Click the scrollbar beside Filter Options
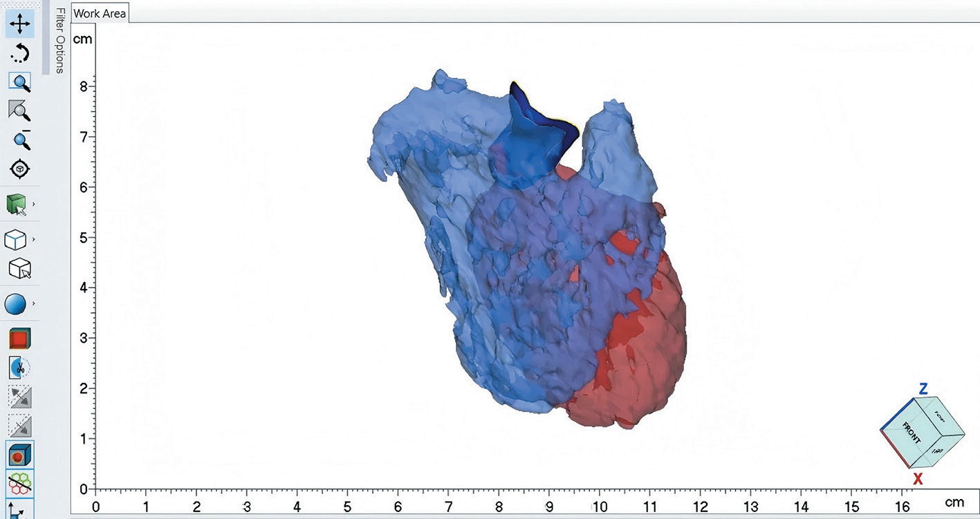This screenshot has height=519, width=980. [x=46, y=36]
